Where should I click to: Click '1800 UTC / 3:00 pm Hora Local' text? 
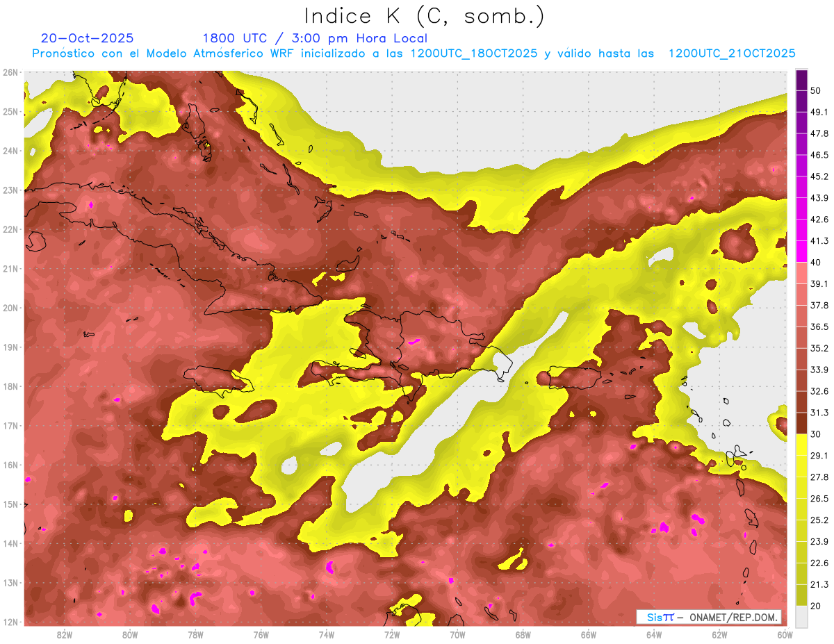click(x=315, y=38)
